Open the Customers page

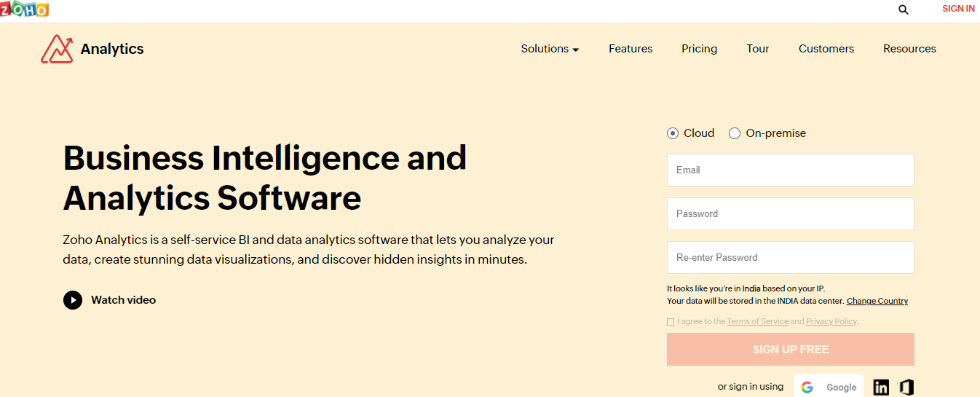tap(826, 49)
